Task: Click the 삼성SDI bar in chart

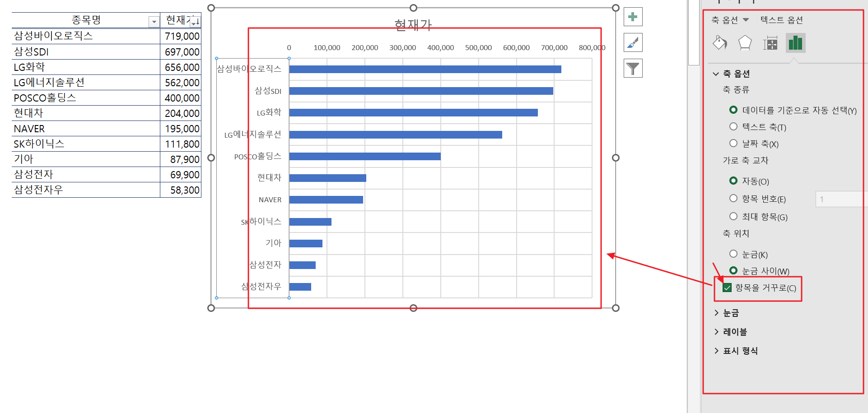Action: click(421, 91)
